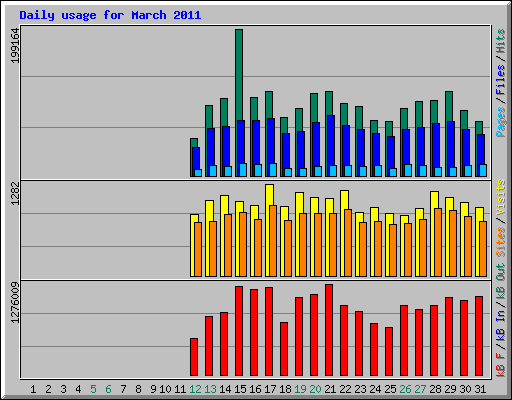Click the cyan pages bar for day 31
512x400 pixels.
click(483, 170)
